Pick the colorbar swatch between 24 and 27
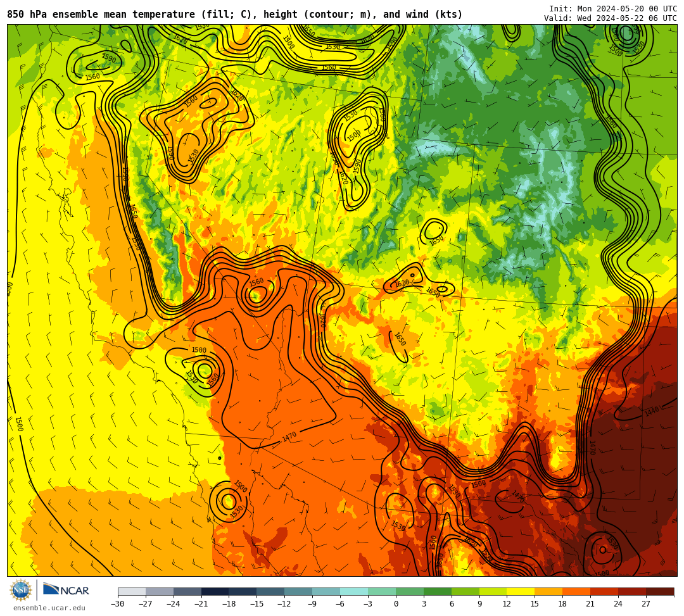The height and width of the screenshot is (616, 684). coord(633,591)
